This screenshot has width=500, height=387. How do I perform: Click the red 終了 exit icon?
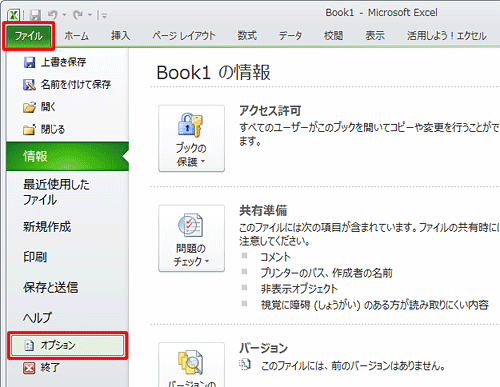29,368
